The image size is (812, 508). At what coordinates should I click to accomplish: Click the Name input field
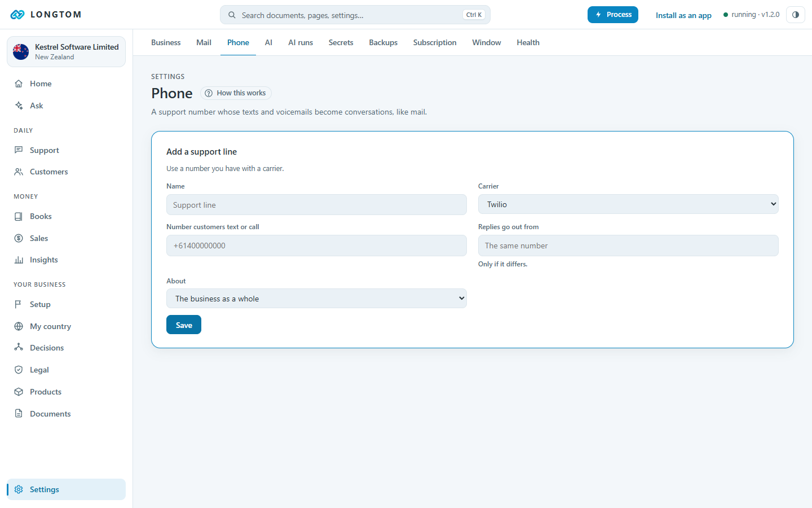point(316,205)
